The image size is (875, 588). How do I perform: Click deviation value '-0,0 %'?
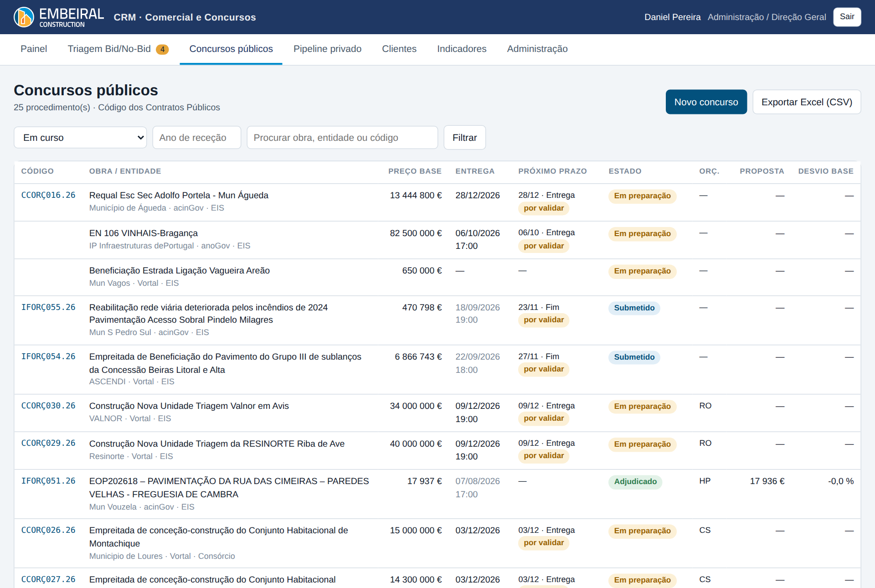841,481
